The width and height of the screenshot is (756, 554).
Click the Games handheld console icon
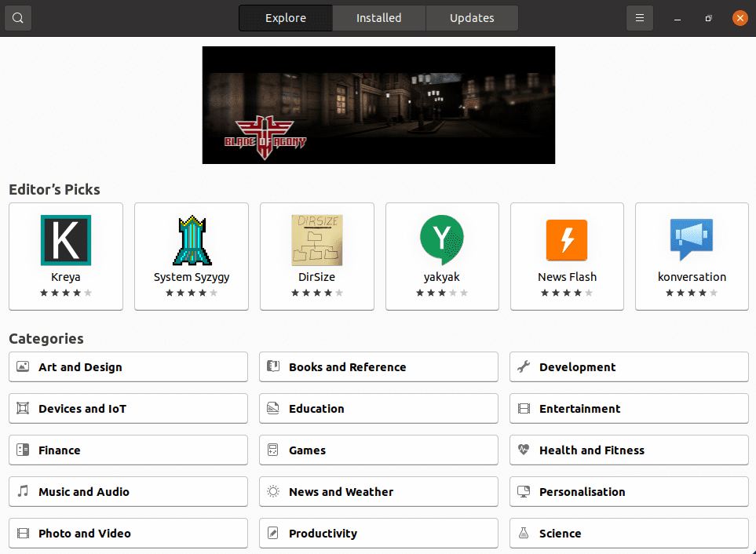[273, 450]
